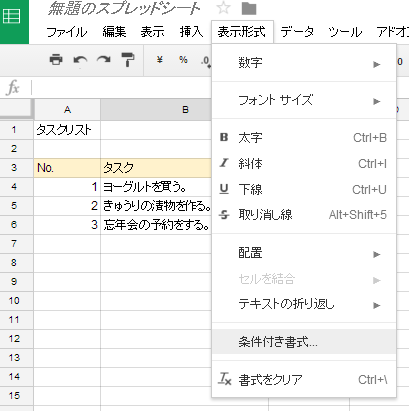Select cell containing ヨーグルトを買う。
This screenshot has width=409, height=411.
(156, 187)
